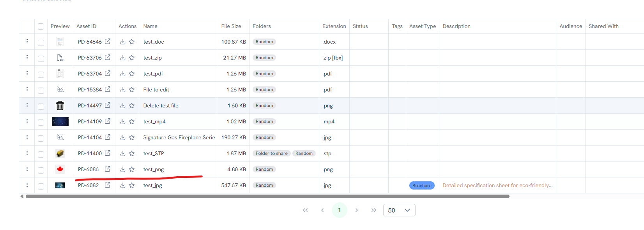
Task: Check the box for test_doc row
Action: coord(41,42)
